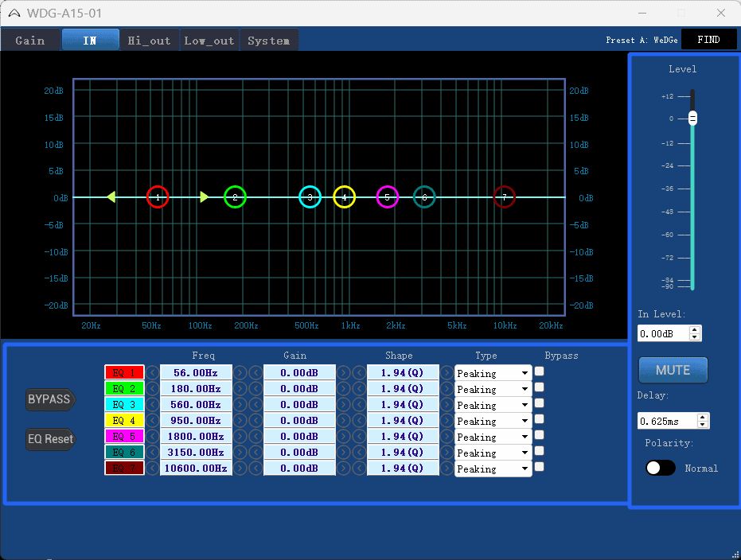
Task: Open EQ 2 filter Type dropdown
Action: [x=493, y=390]
